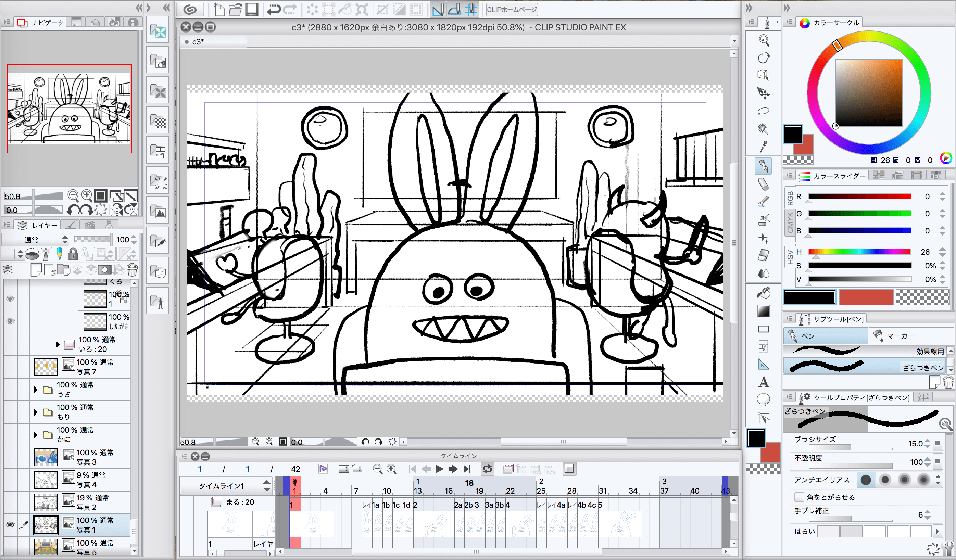Open the blend mode 通常 dropdown
Screen dimensions: 956x560
(35, 240)
